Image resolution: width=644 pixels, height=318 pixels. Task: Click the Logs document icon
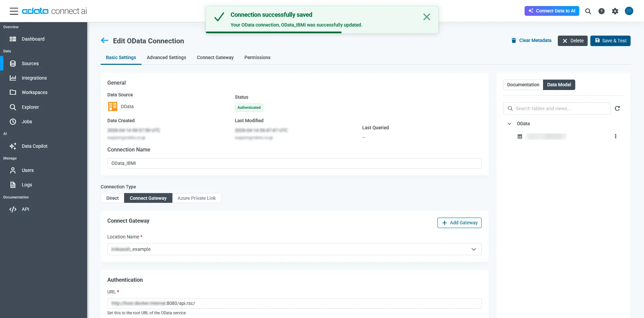click(x=13, y=185)
